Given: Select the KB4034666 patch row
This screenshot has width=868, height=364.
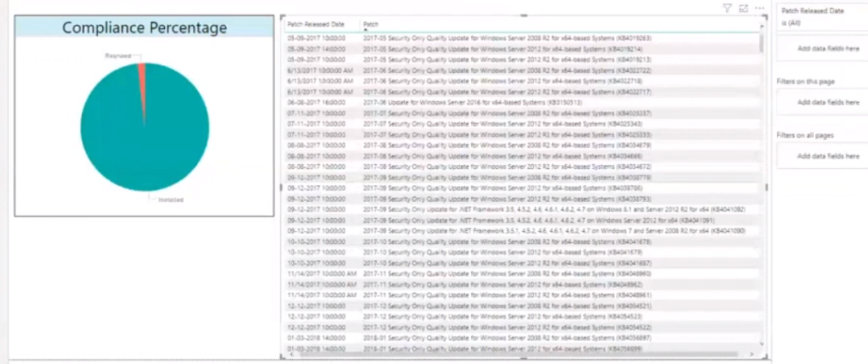Looking at the screenshot, I should pos(523,156).
